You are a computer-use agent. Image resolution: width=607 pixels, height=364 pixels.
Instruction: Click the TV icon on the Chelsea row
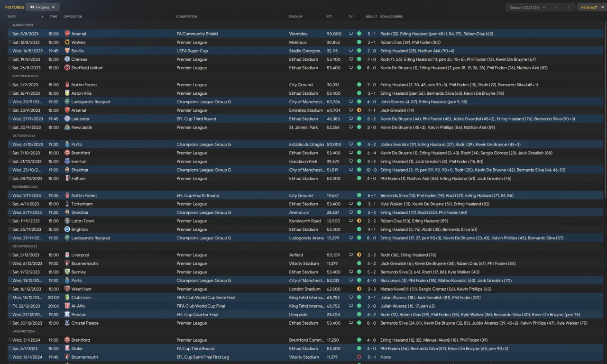point(351,59)
